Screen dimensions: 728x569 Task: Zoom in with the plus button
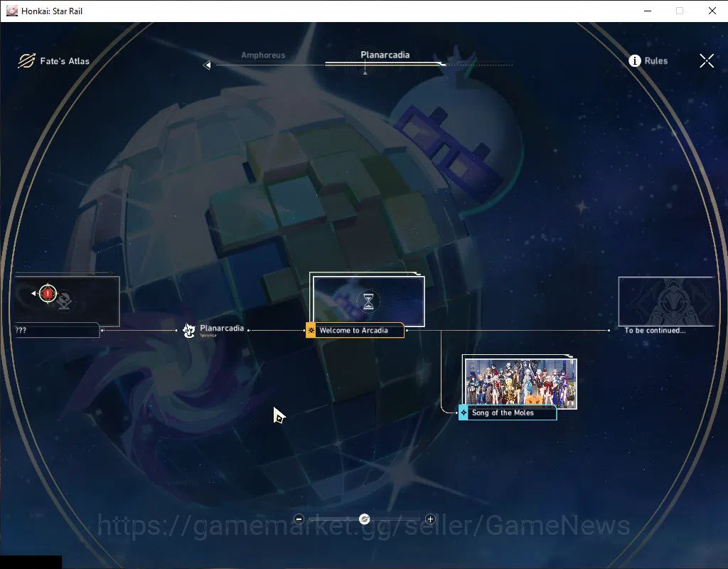[x=430, y=519]
